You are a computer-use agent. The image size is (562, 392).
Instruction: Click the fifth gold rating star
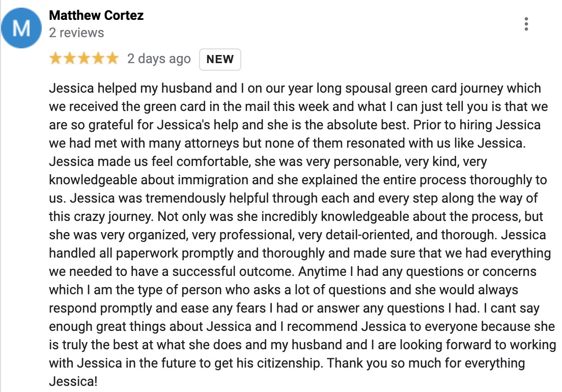(112, 58)
